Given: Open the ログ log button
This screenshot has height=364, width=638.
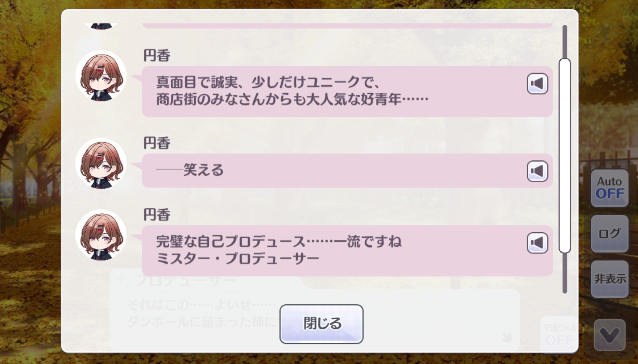Looking at the screenshot, I should click(609, 234).
